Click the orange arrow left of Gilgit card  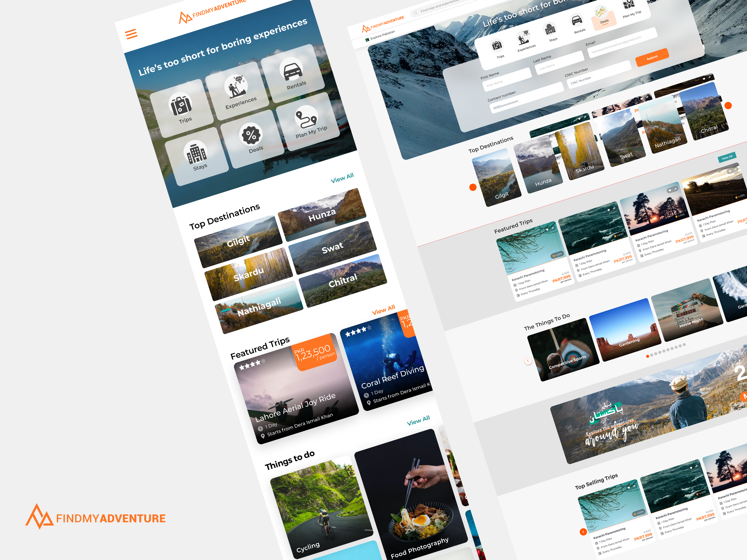coord(473,187)
